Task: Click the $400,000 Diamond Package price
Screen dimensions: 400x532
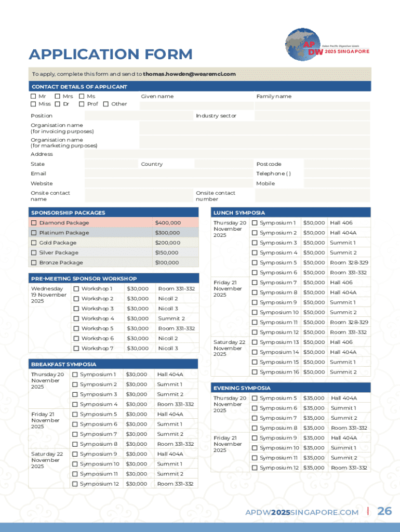Action: [168, 223]
